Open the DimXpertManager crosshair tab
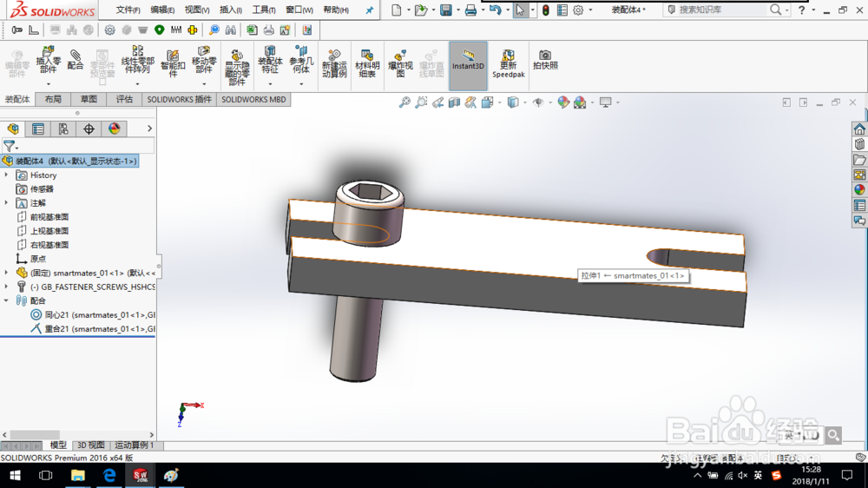The image size is (868, 488). point(89,129)
